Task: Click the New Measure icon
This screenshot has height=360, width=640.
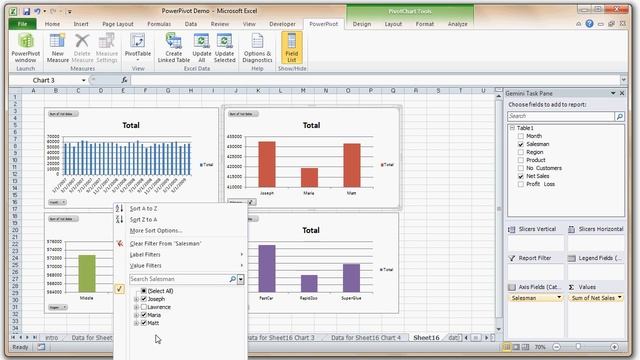Action: click(58, 48)
